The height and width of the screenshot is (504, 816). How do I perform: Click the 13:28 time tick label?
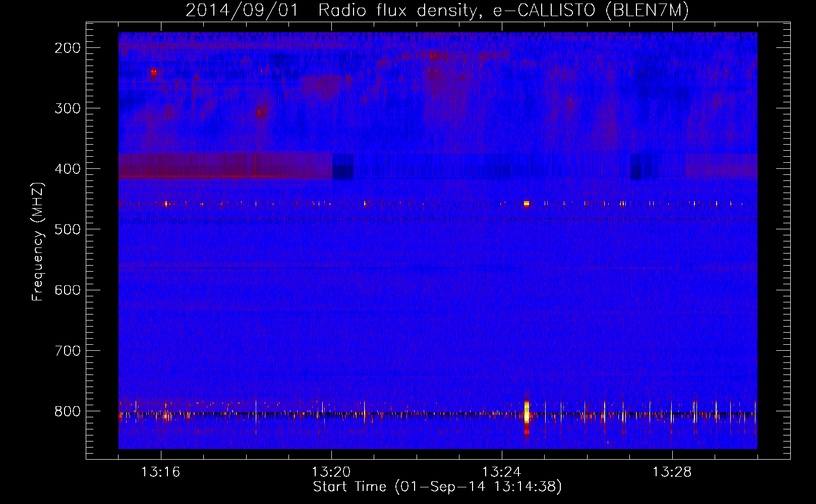[x=672, y=472]
